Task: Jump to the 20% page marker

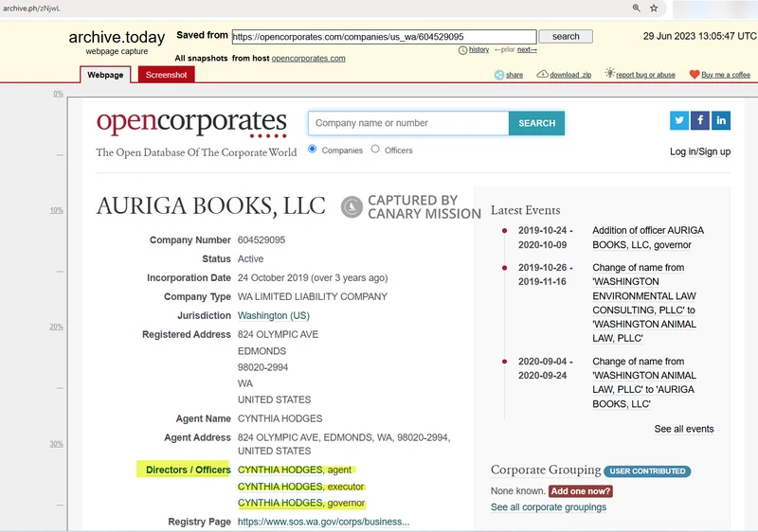Action: 57,327
